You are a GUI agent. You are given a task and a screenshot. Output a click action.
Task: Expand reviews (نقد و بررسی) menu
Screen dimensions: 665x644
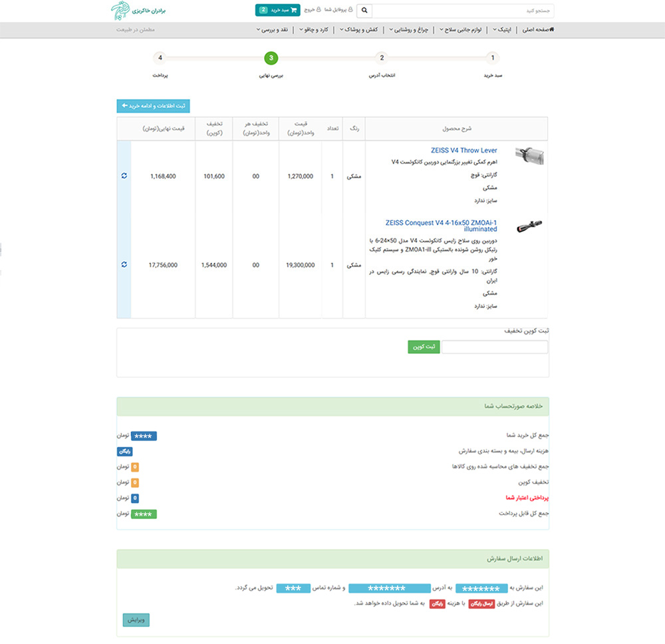pos(272,30)
